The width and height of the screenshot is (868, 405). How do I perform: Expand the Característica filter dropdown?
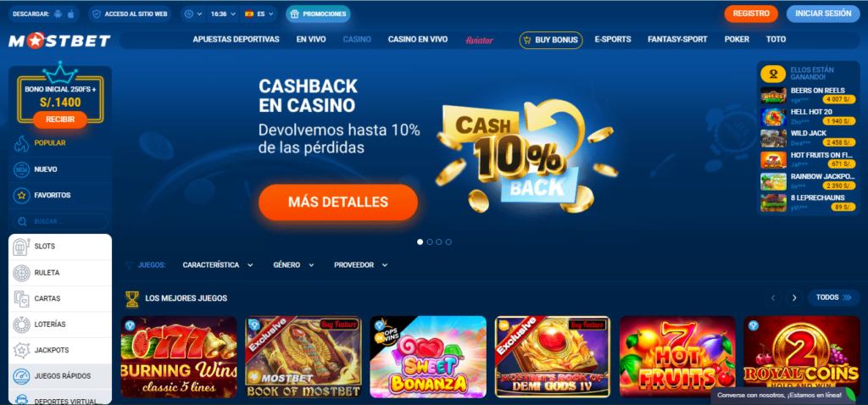coord(218,265)
